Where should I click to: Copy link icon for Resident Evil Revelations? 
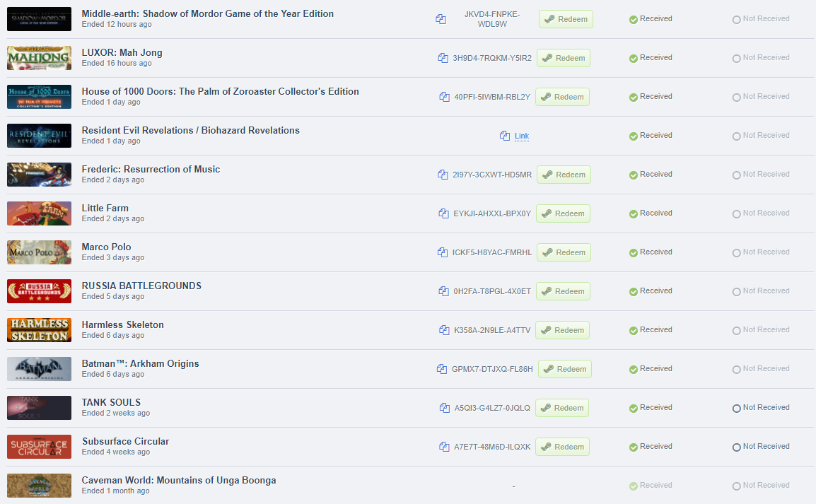point(505,136)
